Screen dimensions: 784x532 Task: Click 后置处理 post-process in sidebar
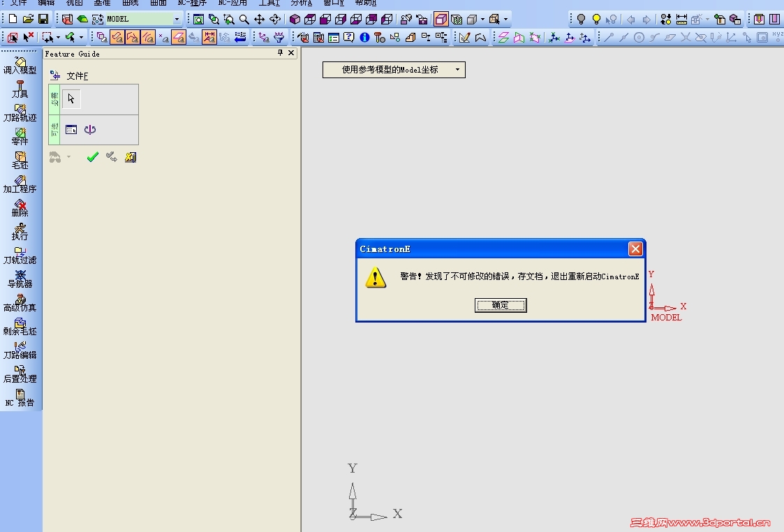pyautogui.click(x=20, y=374)
